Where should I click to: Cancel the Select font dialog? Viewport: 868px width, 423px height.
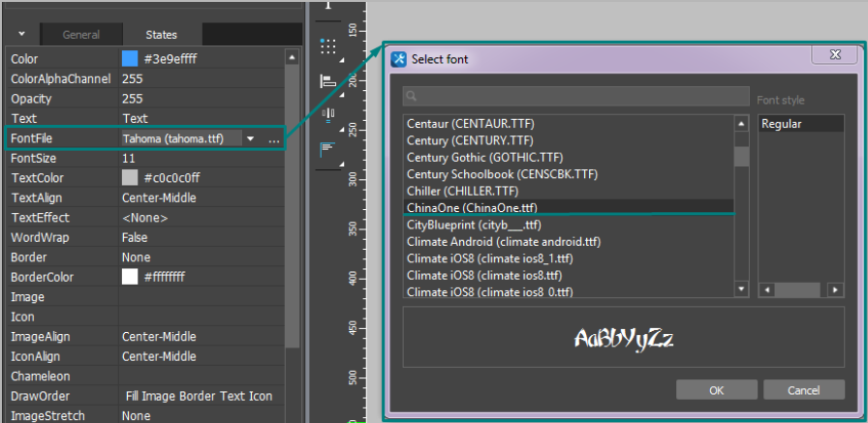coord(804,390)
